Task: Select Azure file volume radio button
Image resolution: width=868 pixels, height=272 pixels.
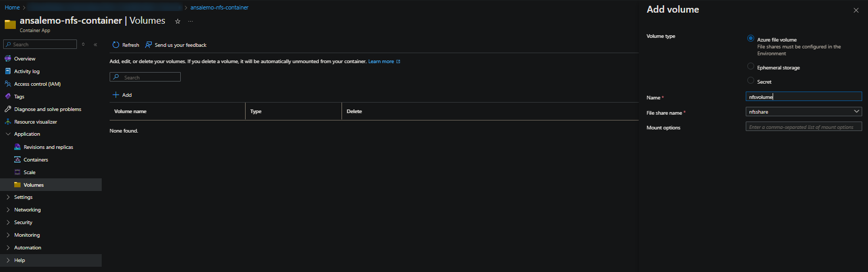Action: pos(750,38)
